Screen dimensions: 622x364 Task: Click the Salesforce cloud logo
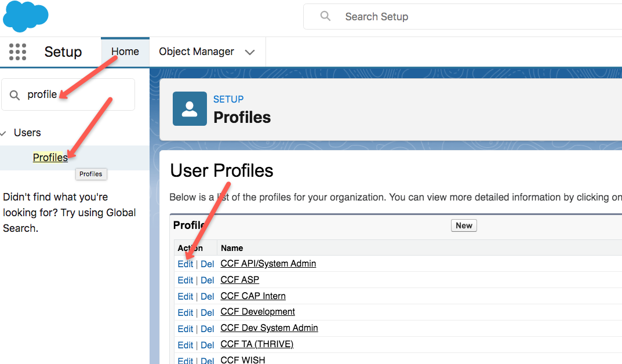pyautogui.click(x=26, y=16)
